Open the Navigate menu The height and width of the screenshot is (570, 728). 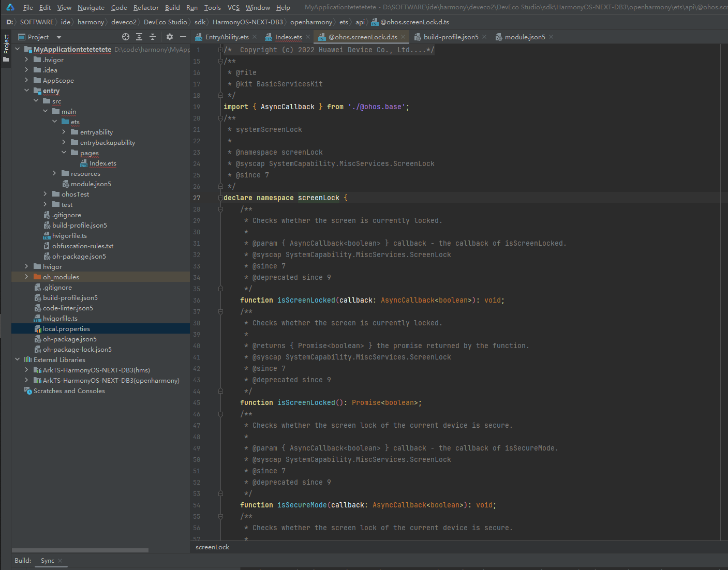pos(91,7)
